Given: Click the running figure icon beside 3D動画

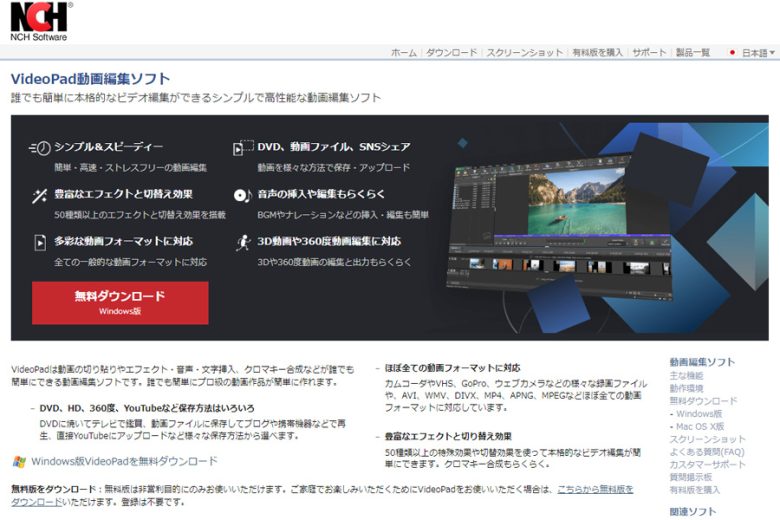Looking at the screenshot, I should [x=243, y=242].
